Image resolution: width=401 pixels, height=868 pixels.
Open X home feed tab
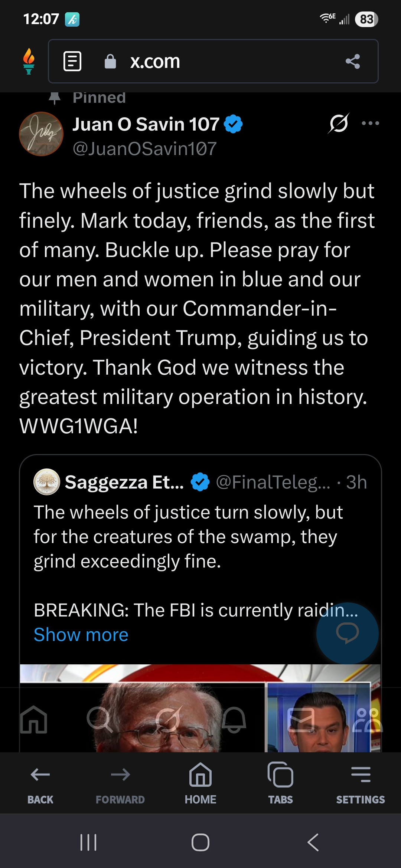[x=34, y=720]
